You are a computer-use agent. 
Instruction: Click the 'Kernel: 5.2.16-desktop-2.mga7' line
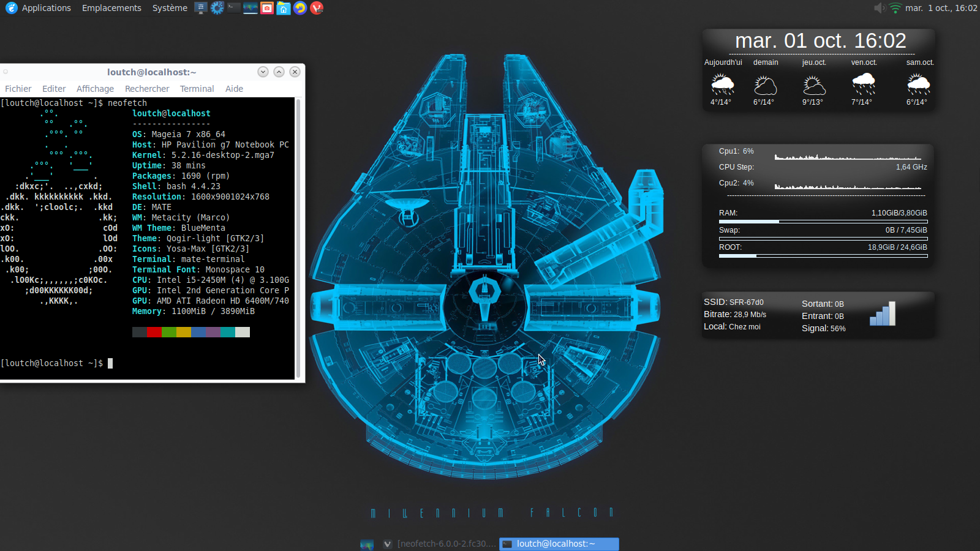click(203, 155)
